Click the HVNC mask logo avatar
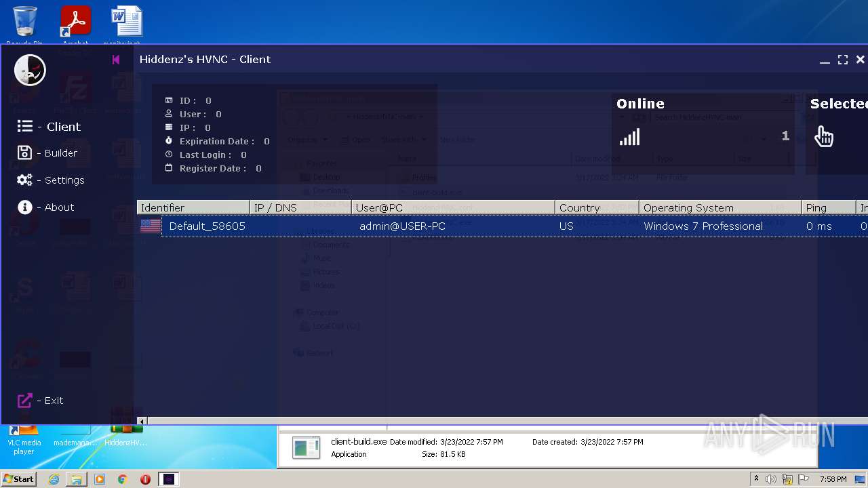 click(30, 70)
